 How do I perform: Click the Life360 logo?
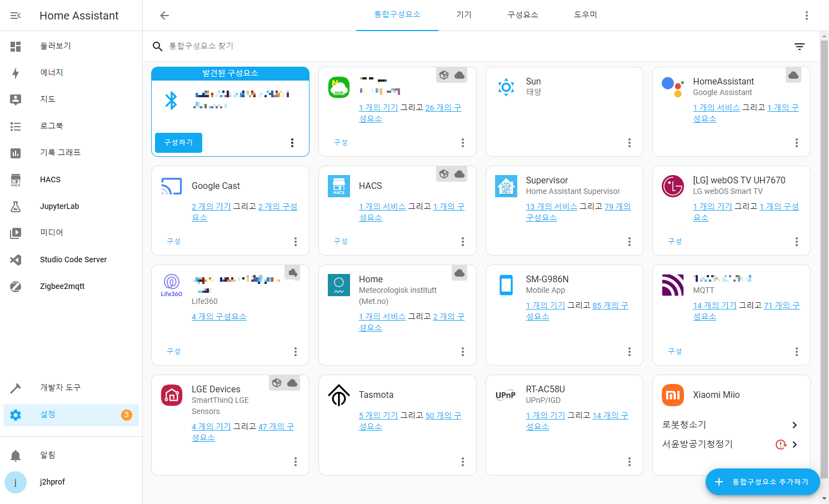click(172, 285)
